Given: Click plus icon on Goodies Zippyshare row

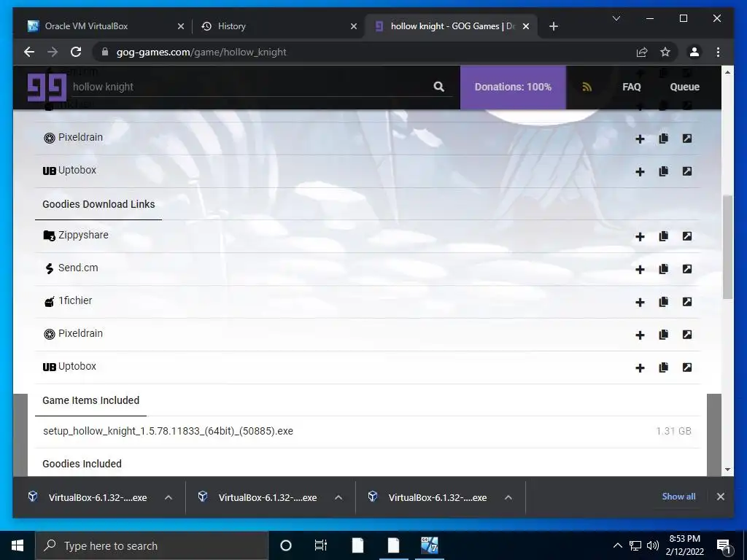Looking at the screenshot, I should coord(640,237).
